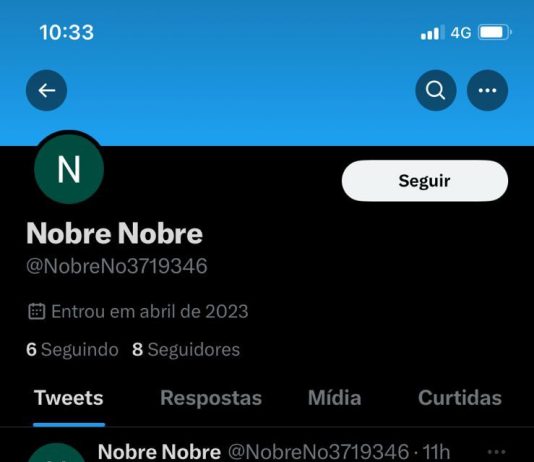Open the 6 Seguindo list
The image size is (534, 462).
pos(72,350)
